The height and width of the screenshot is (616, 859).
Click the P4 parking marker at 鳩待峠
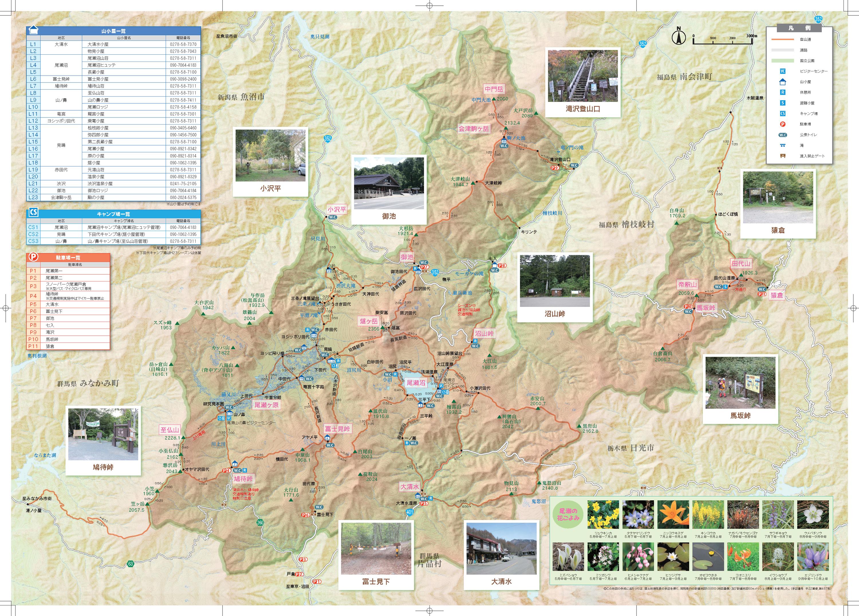(226, 471)
